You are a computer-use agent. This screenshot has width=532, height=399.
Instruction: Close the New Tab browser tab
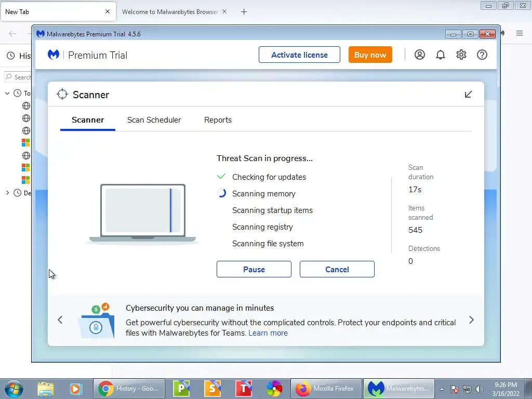(x=108, y=11)
